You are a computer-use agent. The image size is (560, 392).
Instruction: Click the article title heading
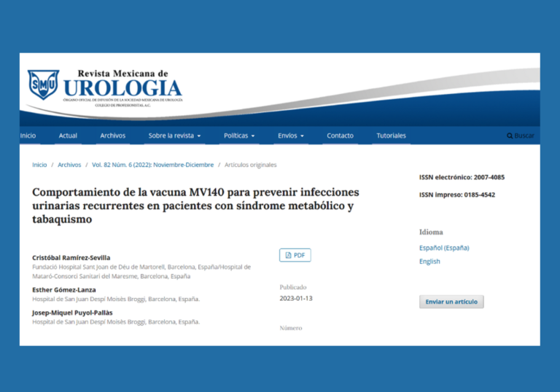195,205
